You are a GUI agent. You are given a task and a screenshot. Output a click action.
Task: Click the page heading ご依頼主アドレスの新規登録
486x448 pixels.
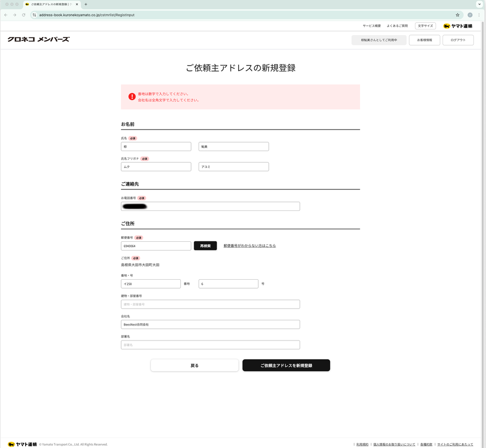(241, 68)
